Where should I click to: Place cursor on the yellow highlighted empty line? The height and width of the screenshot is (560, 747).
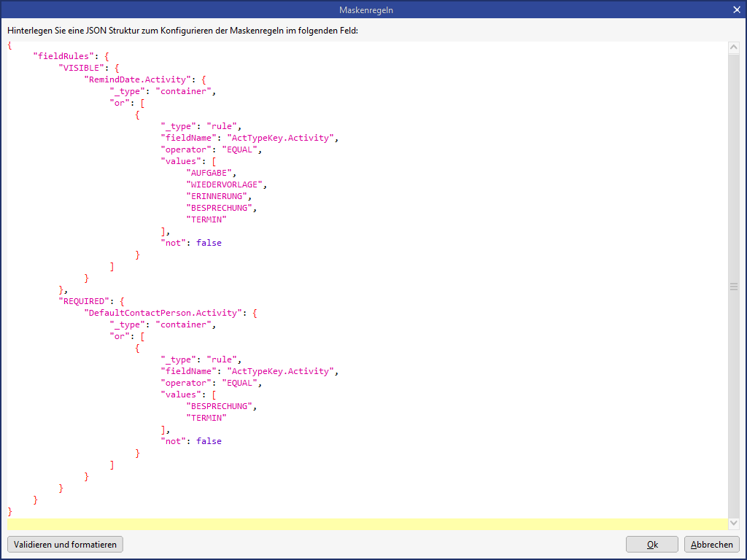365,524
